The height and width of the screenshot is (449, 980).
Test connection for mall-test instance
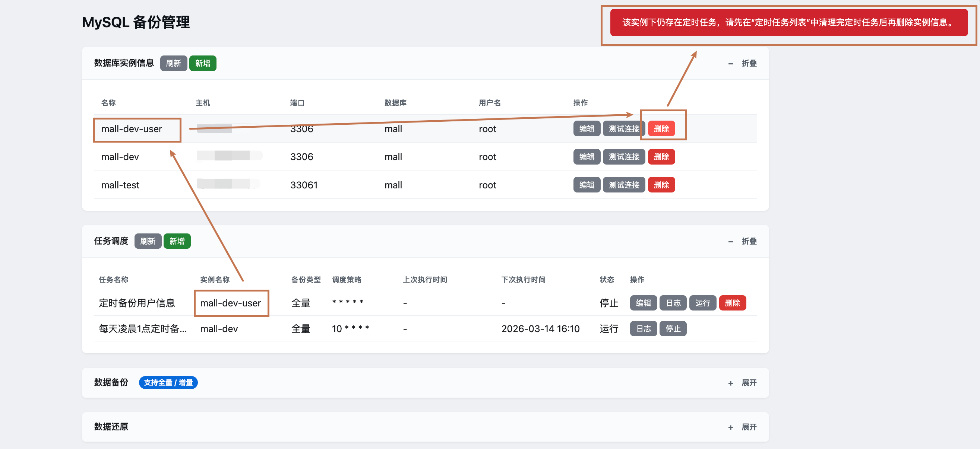(x=623, y=185)
